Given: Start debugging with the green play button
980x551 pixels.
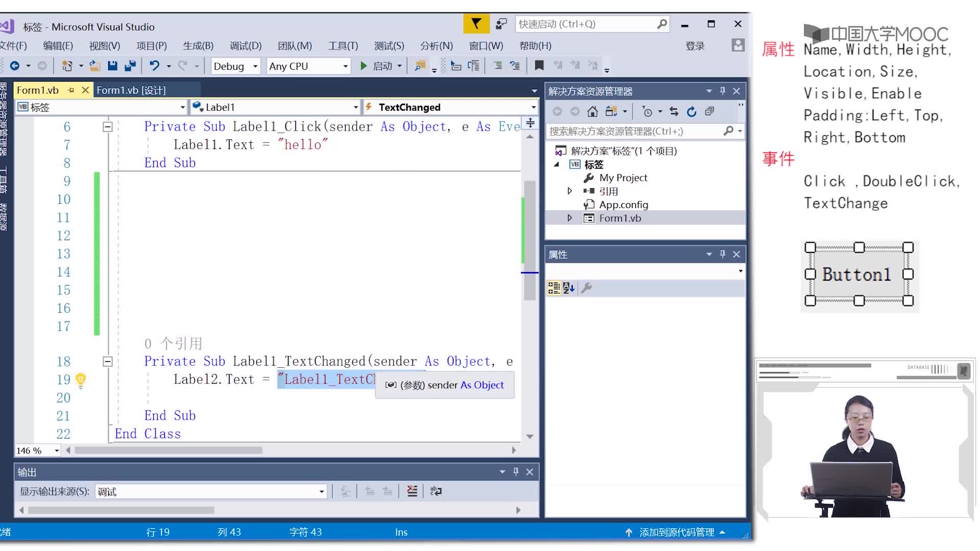Looking at the screenshot, I should click(x=363, y=66).
